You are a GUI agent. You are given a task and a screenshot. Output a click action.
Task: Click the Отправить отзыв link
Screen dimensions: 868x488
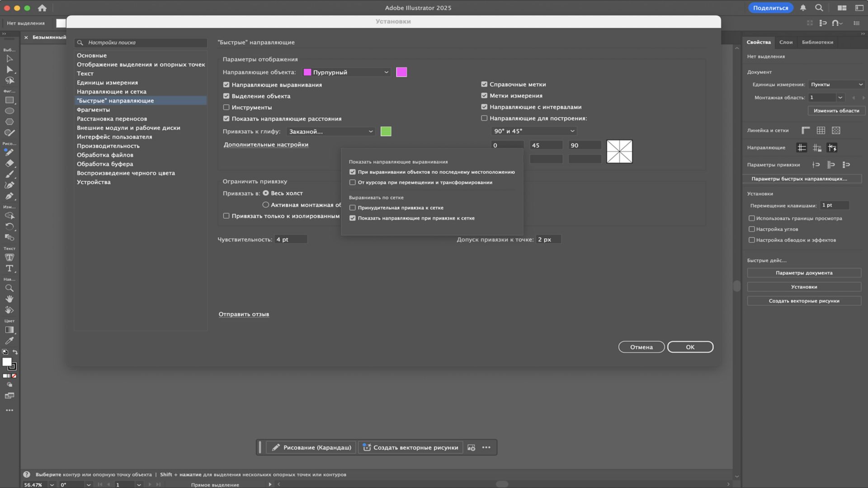point(244,314)
